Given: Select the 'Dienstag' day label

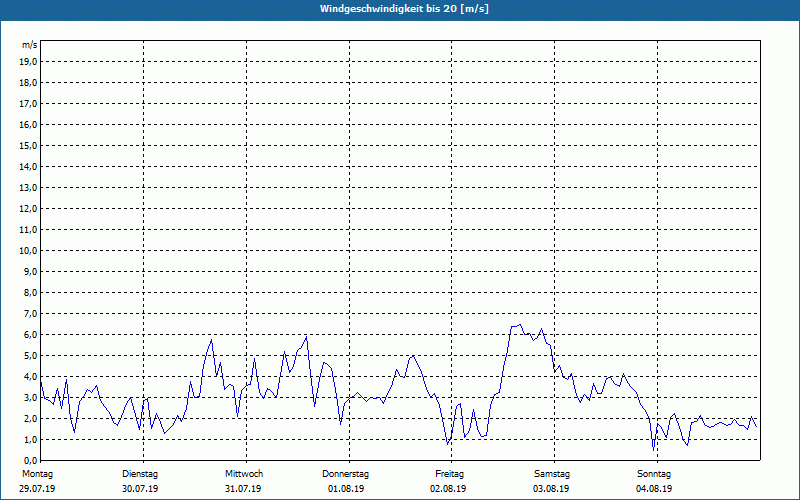Looking at the screenshot, I should pos(140,474).
